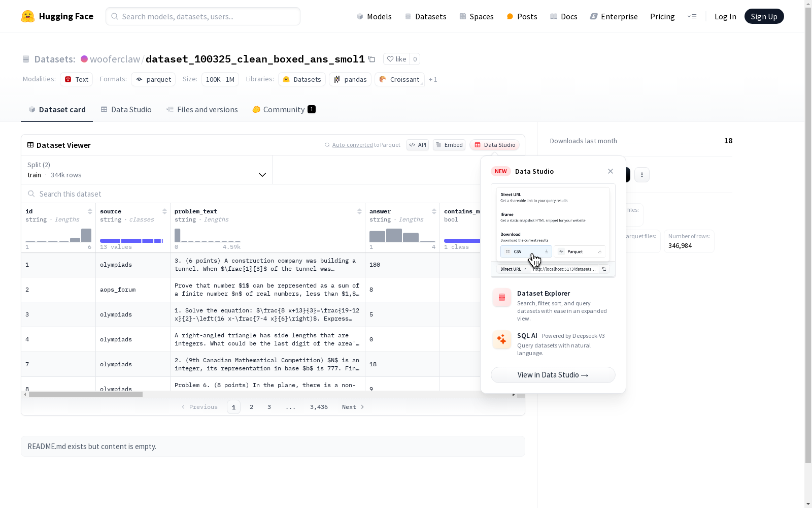Close the Data Studio popup
This screenshot has width=812, height=508.
click(x=611, y=171)
